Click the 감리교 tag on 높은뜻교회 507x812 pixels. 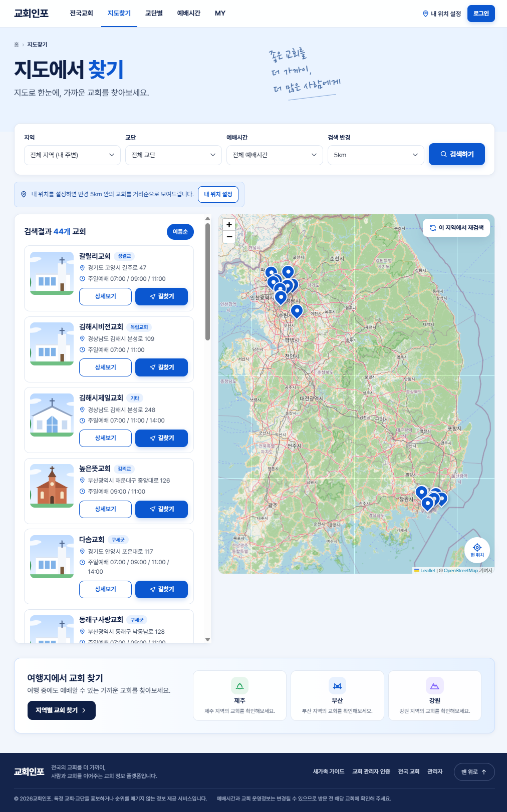(x=124, y=469)
